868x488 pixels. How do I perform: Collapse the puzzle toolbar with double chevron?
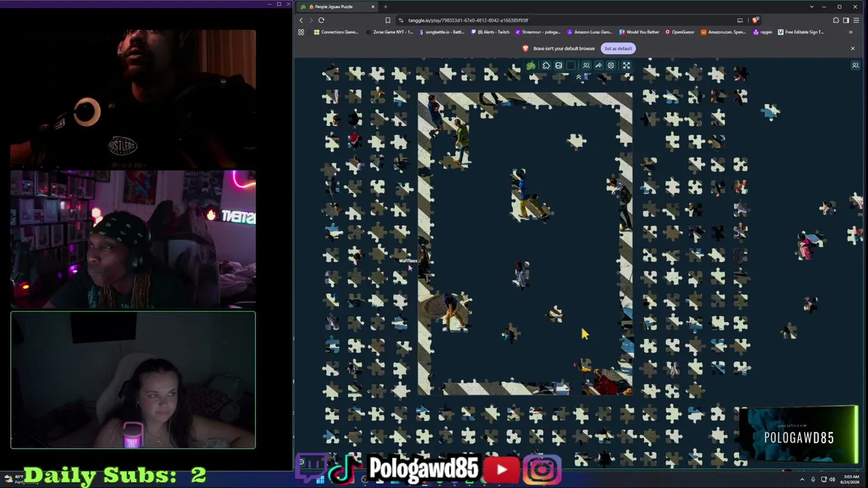(x=578, y=77)
